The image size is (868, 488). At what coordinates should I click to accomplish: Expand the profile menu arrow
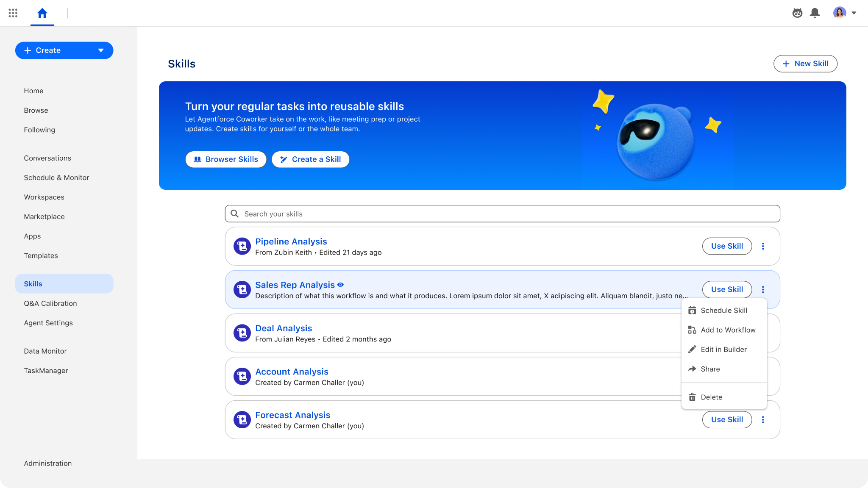pos(854,13)
